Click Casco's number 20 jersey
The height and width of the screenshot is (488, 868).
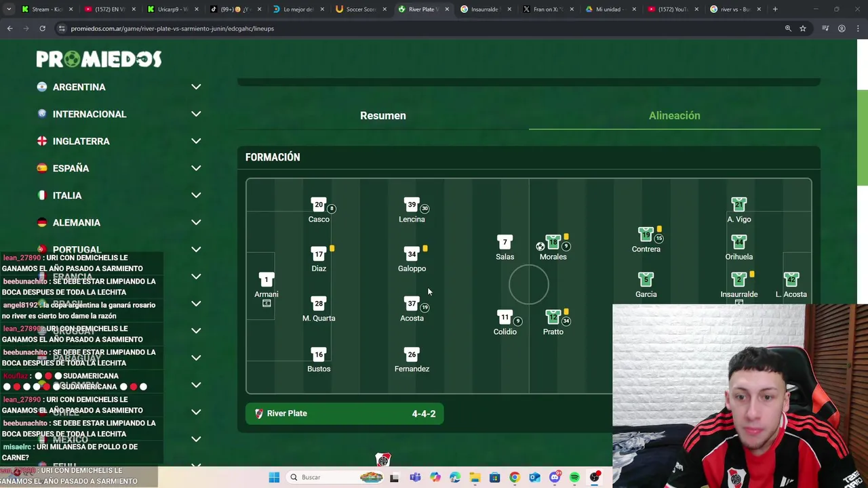pyautogui.click(x=319, y=205)
